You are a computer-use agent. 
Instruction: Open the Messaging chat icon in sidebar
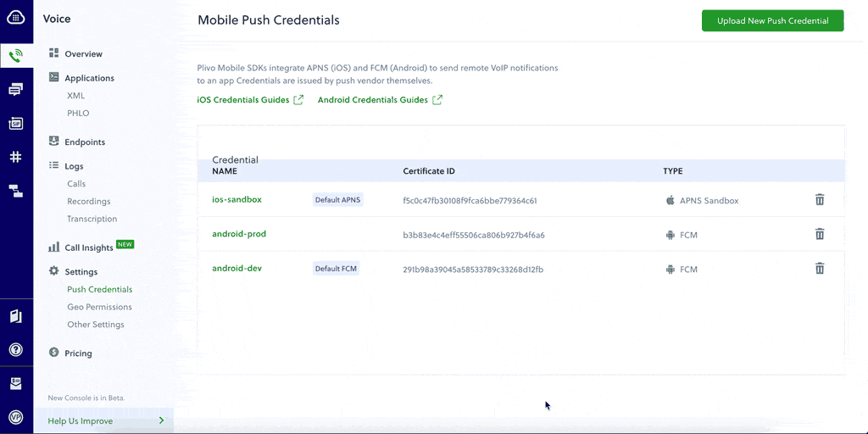click(16, 90)
